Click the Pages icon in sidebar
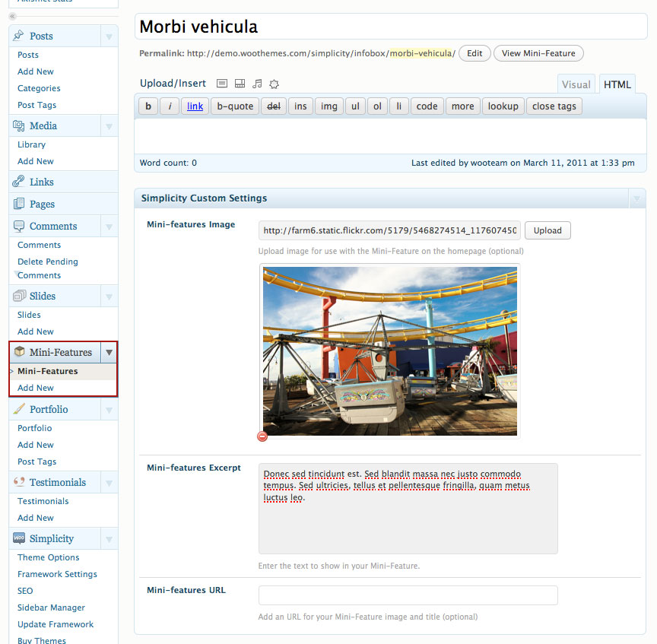The height and width of the screenshot is (644, 657). (18, 204)
